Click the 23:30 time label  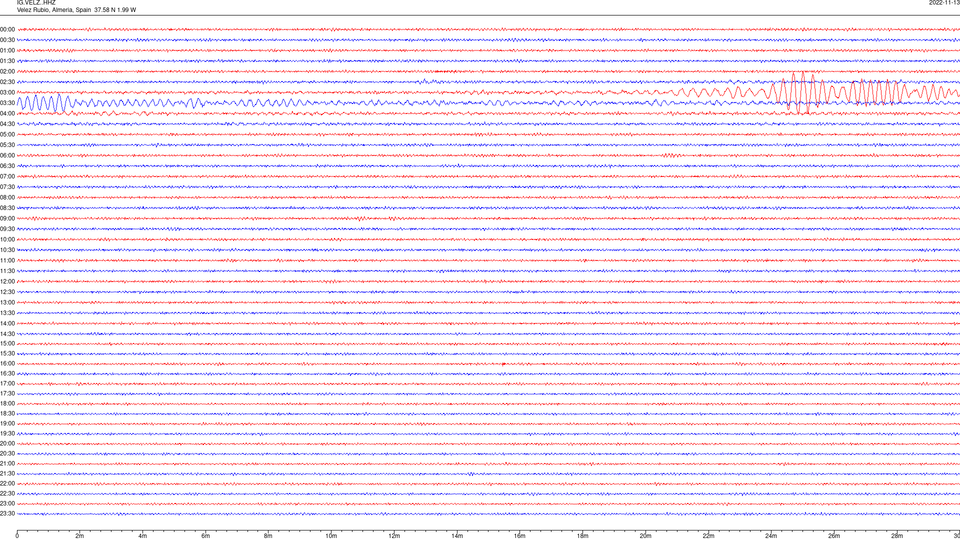(x=7, y=514)
